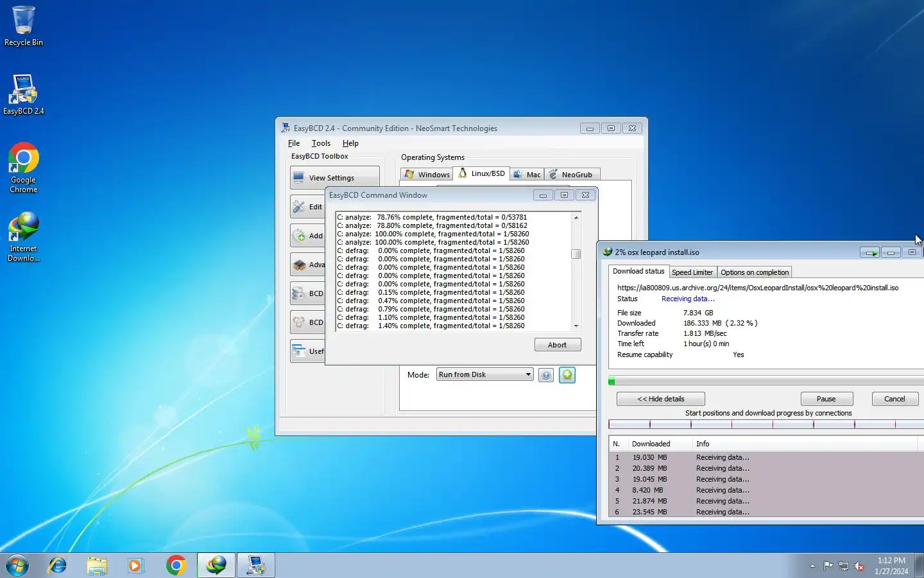Click the 'Downloaded' column header

pyautogui.click(x=660, y=444)
